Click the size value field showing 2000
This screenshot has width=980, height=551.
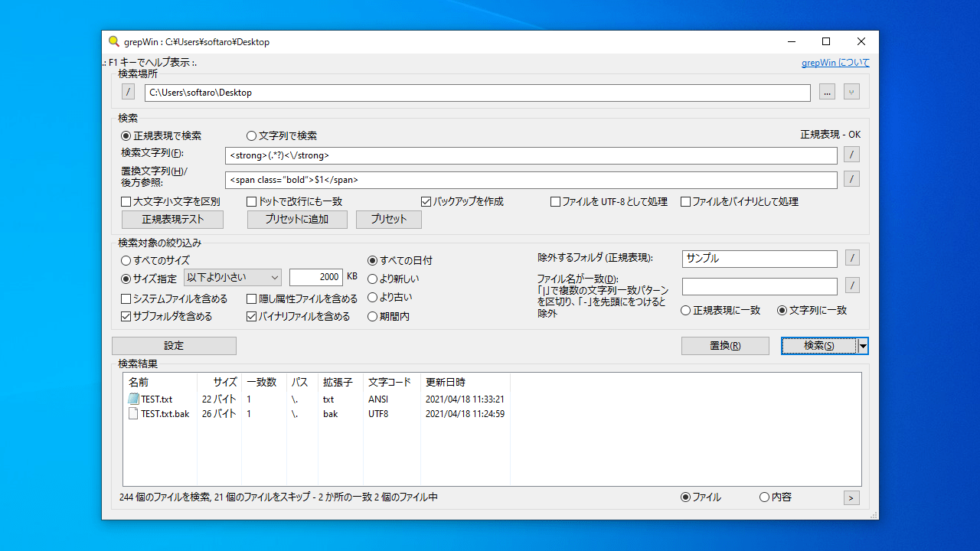pyautogui.click(x=315, y=278)
